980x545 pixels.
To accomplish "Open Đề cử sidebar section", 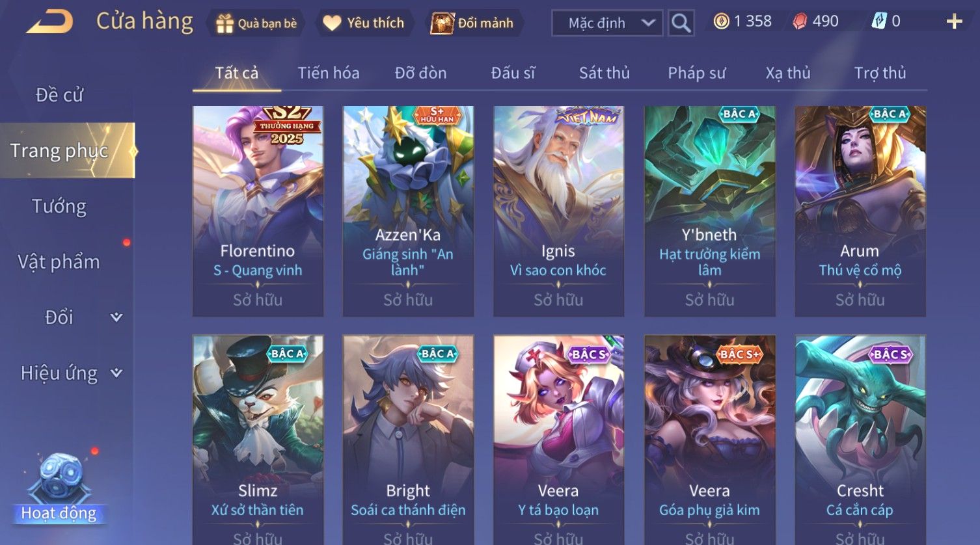I will coord(59,95).
